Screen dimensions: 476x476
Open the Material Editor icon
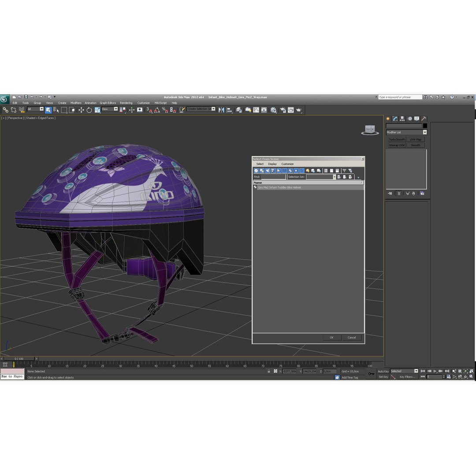pos(274,110)
